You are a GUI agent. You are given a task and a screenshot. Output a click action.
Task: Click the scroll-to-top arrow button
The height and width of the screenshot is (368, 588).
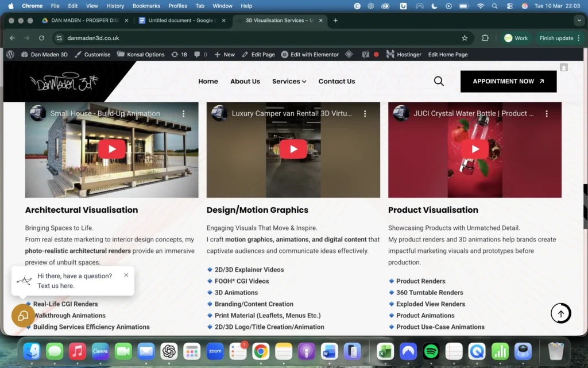coord(560,313)
